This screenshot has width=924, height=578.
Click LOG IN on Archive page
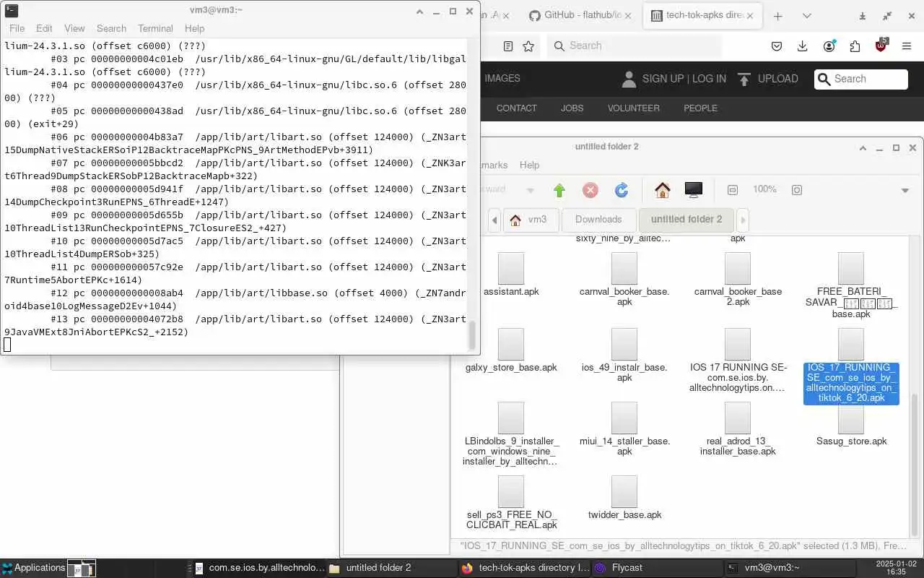[x=709, y=79]
